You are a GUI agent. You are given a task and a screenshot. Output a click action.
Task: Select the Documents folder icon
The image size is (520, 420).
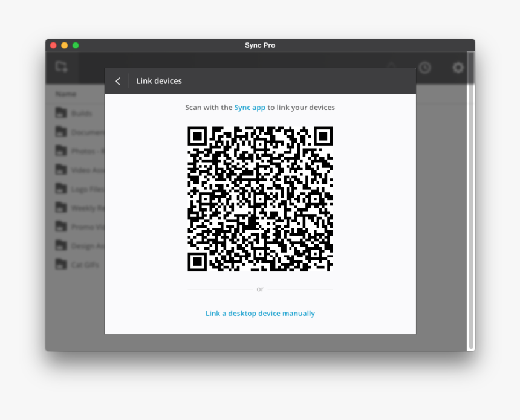tap(61, 132)
